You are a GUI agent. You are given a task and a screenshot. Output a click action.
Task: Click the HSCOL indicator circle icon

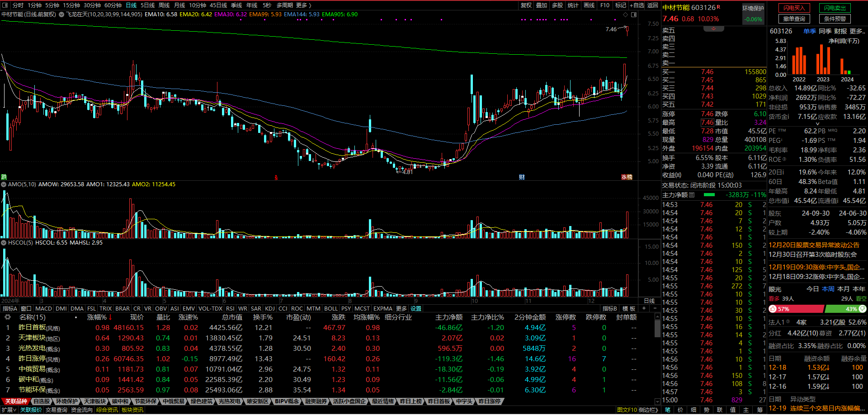[x=4, y=243]
